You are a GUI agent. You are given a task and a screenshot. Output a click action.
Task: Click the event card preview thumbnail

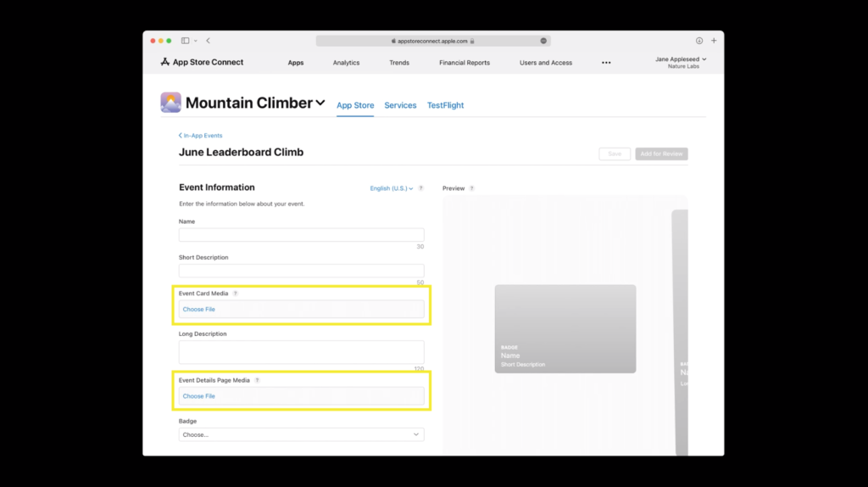(x=565, y=328)
